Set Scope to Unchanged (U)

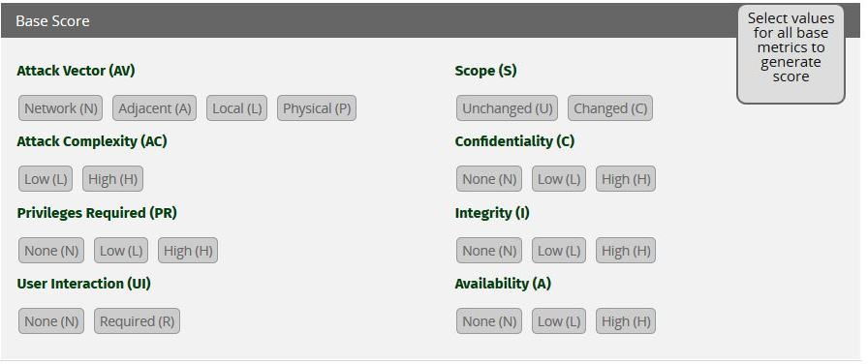coord(507,107)
